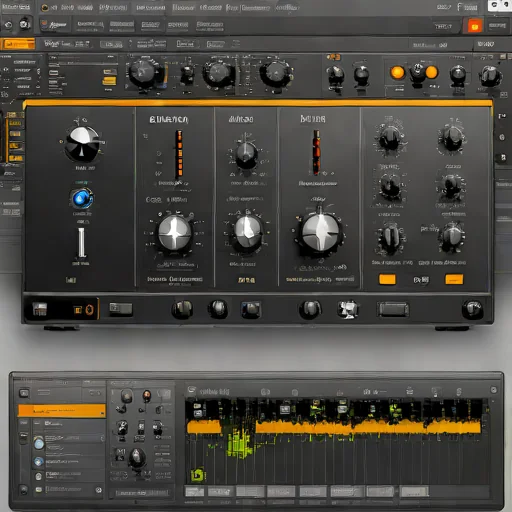Image resolution: width=512 pixels, height=512 pixels.
Task: Click the long orange audio clip in waveform display
Action: click(x=368, y=427)
